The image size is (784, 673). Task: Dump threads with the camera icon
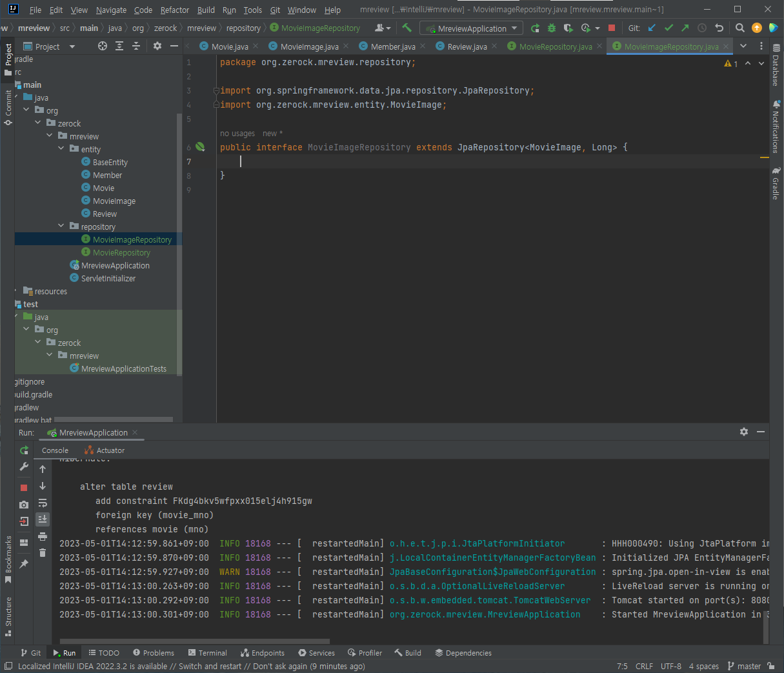coord(24,505)
